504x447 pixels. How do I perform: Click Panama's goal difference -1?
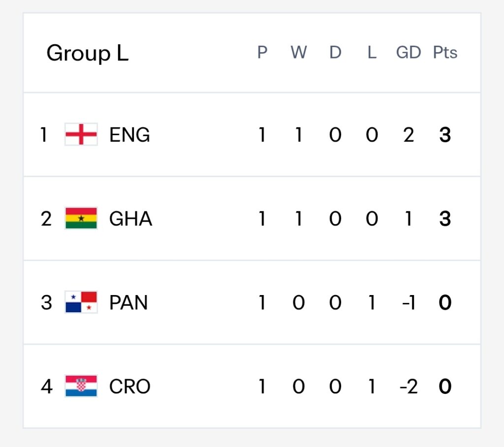point(409,302)
